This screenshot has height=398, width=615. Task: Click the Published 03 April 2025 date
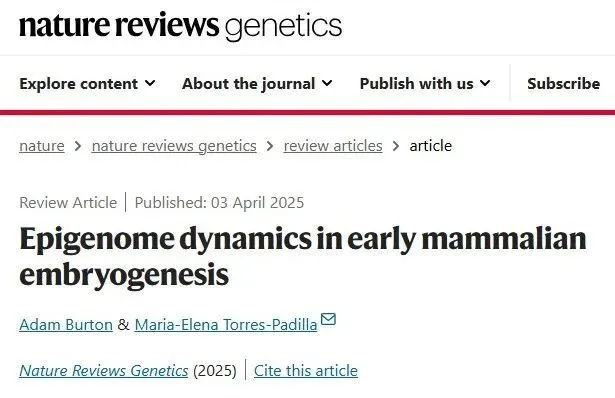click(219, 203)
